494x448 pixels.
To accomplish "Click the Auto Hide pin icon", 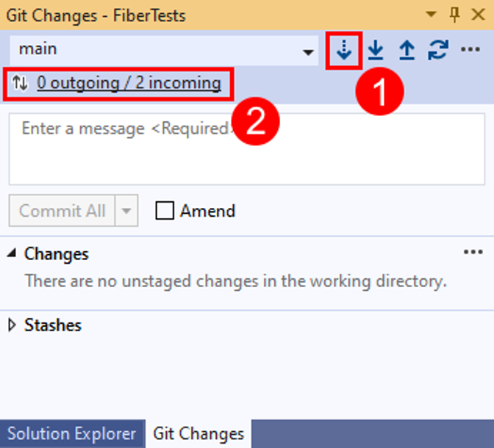I will [454, 15].
